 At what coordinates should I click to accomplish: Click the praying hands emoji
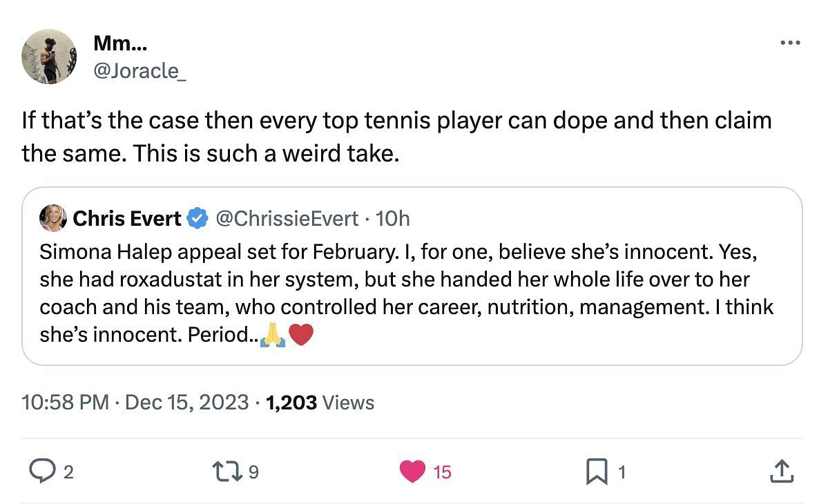click(x=273, y=336)
